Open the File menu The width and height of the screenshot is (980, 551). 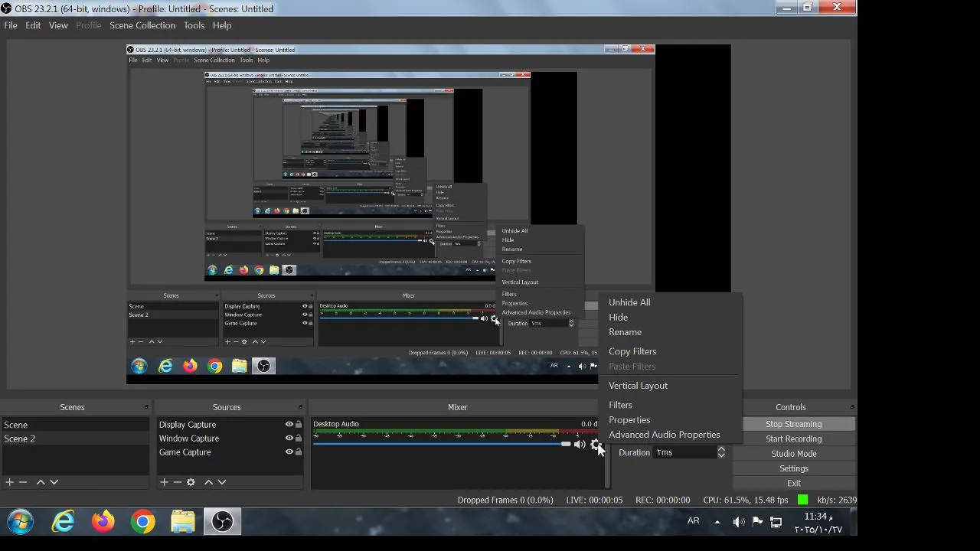(11, 25)
